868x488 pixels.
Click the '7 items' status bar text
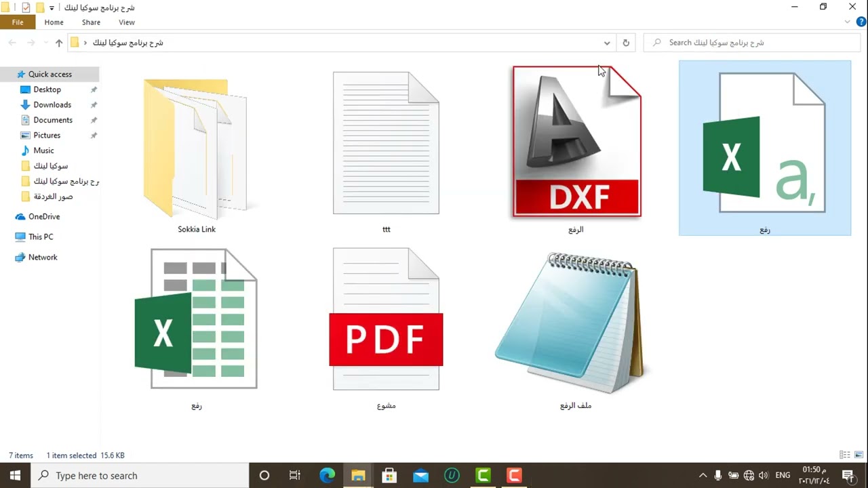click(x=21, y=455)
